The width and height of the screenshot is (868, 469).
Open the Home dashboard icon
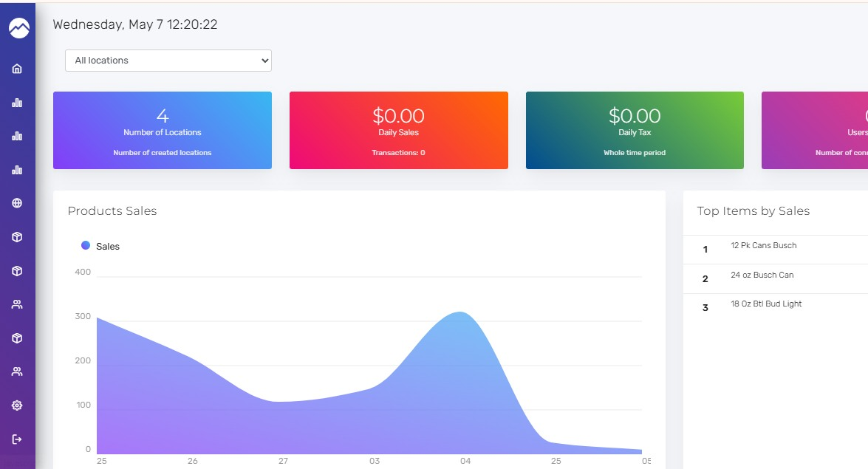click(17, 69)
